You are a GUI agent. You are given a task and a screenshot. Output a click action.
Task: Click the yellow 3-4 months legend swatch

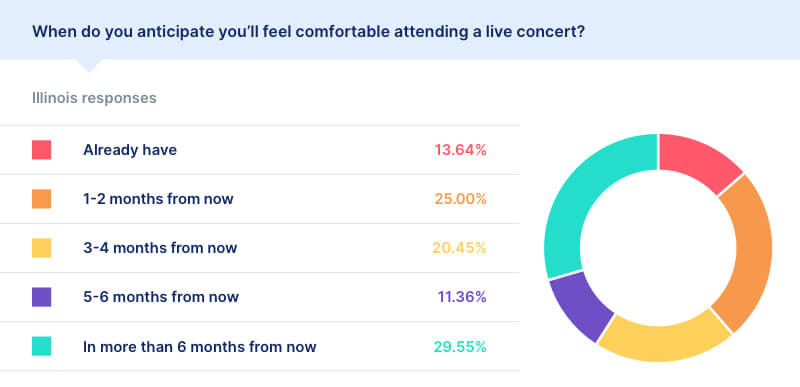tap(41, 248)
